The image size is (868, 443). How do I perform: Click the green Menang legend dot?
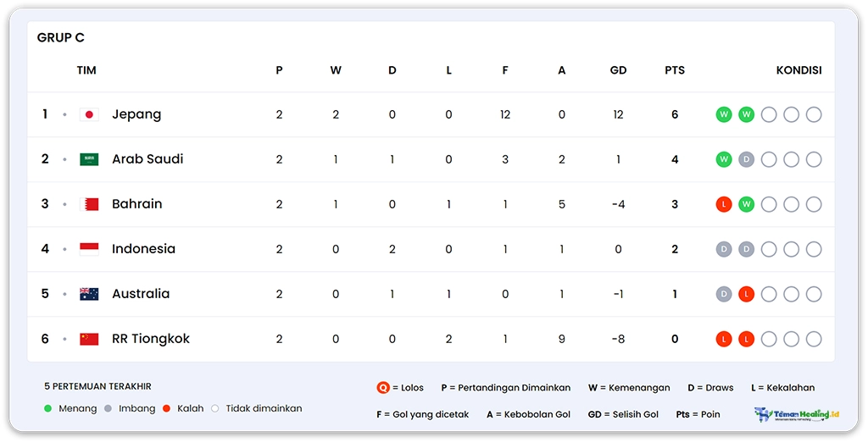point(48,408)
